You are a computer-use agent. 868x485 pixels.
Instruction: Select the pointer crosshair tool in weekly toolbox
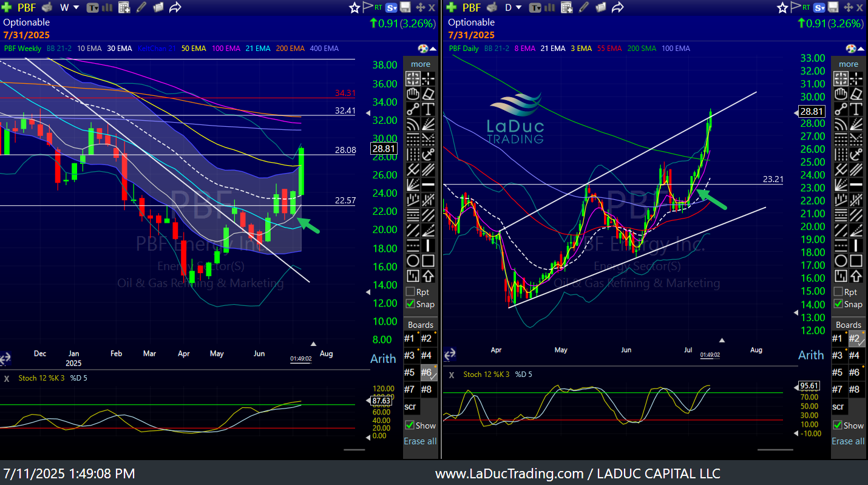(413, 79)
